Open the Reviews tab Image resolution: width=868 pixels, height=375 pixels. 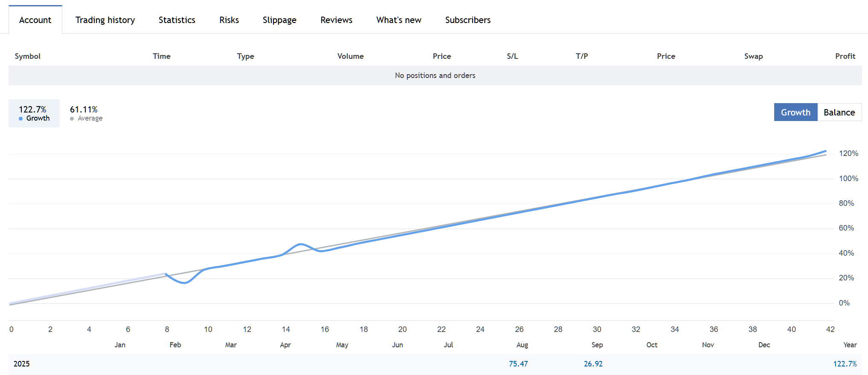tap(336, 20)
